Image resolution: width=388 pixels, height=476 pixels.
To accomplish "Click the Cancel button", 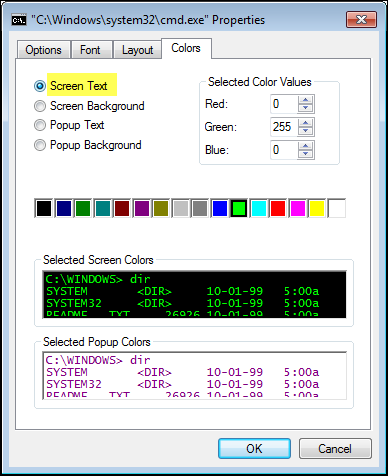I will click(x=335, y=449).
